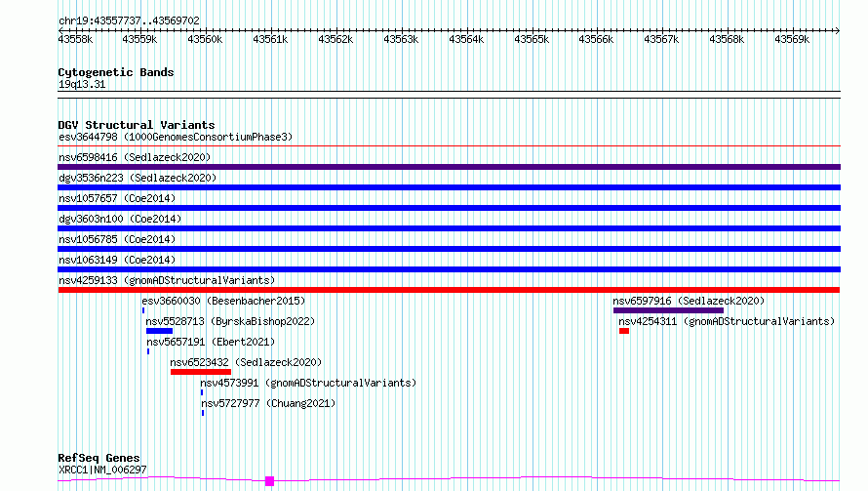Screen dimensions: 868x491
Task: Click the dgv3536n223 variant label
Action: tap(138, 178)
